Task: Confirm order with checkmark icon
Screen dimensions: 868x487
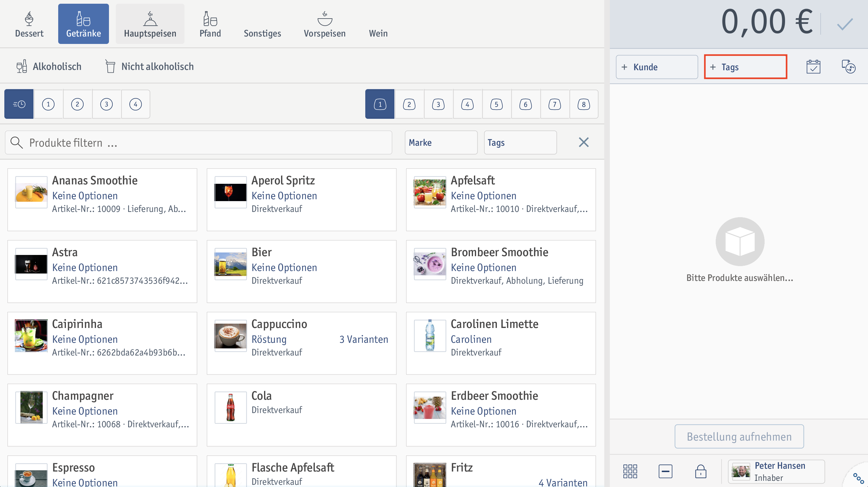Action: pos(844,24)
